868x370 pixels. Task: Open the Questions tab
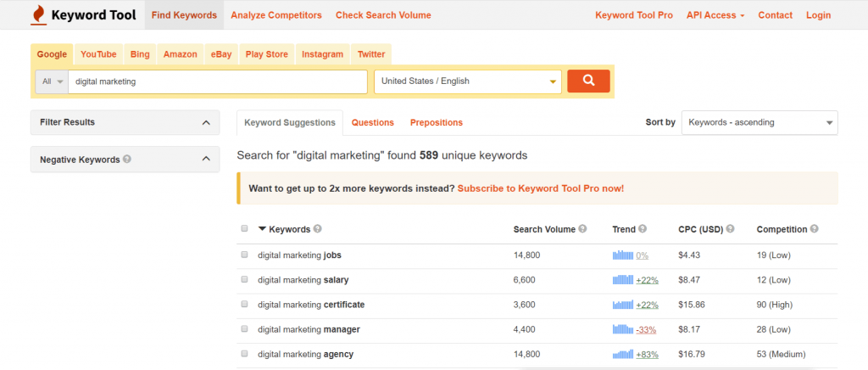pyautogui.click(x=373, y=122)
